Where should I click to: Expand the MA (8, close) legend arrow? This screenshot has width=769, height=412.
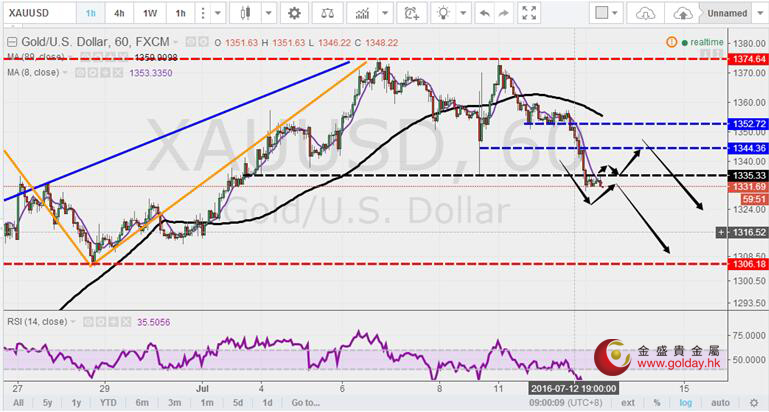click(65, 73)
